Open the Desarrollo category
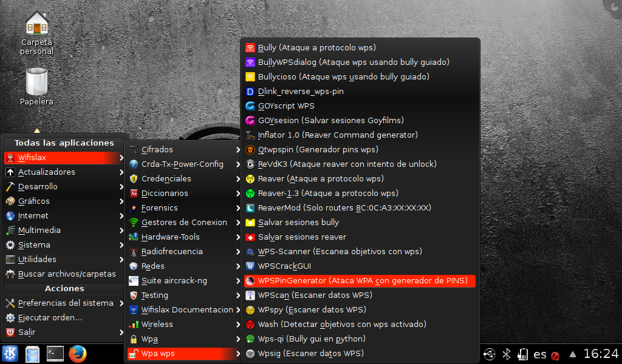 pyautogui.click(x=64, y=187)
